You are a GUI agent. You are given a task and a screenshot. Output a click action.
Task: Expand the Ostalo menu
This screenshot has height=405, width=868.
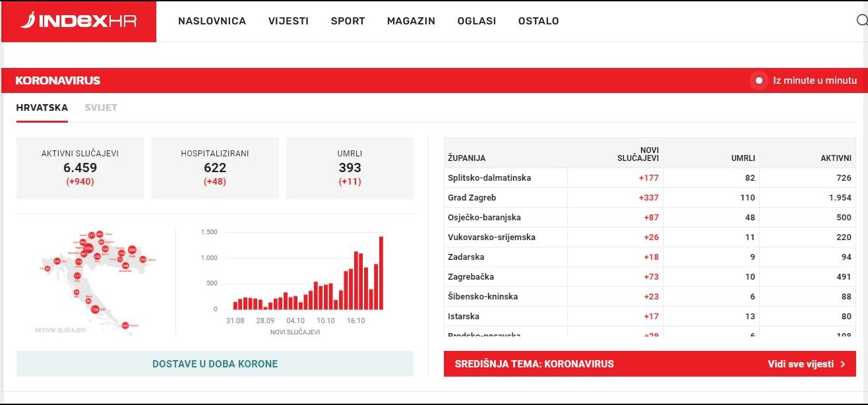[538, 21]
